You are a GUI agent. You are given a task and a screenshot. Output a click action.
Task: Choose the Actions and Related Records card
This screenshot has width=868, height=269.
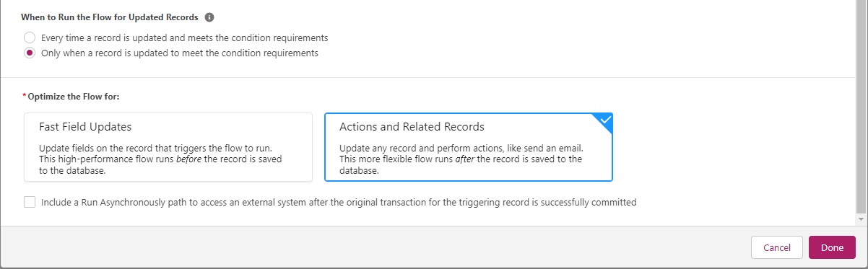[469, 146]
